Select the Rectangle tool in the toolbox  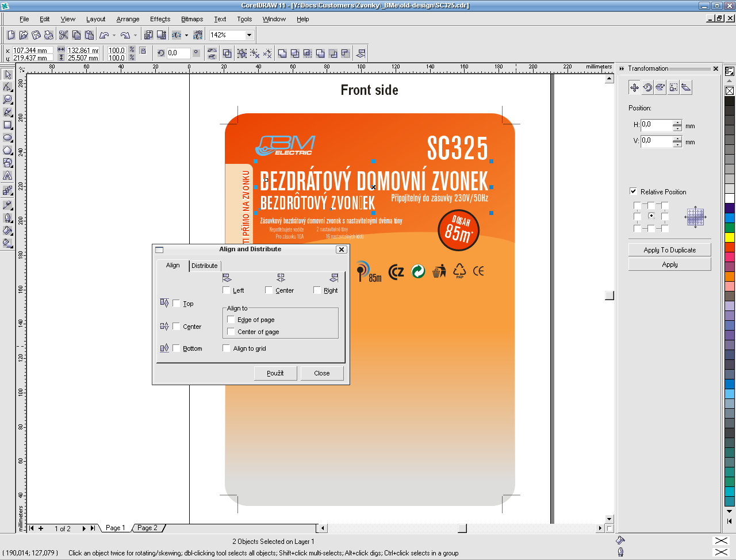click(x=7, y=125)
